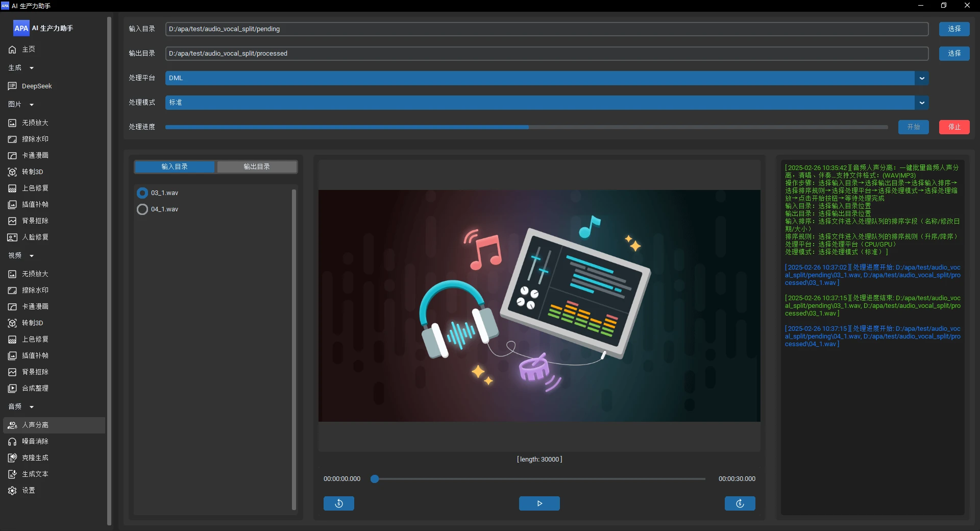Click the forward 5 seconds icon
Image resolution: width=980 pixels, height=531 pixels.
[740, 503]
